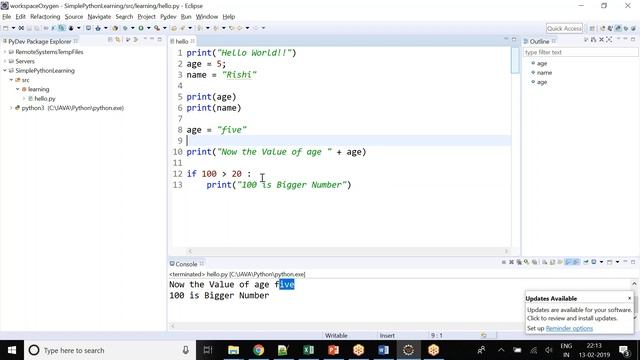Open the Run menu
This screenshot has height=360, width=640.
point(186,17)
